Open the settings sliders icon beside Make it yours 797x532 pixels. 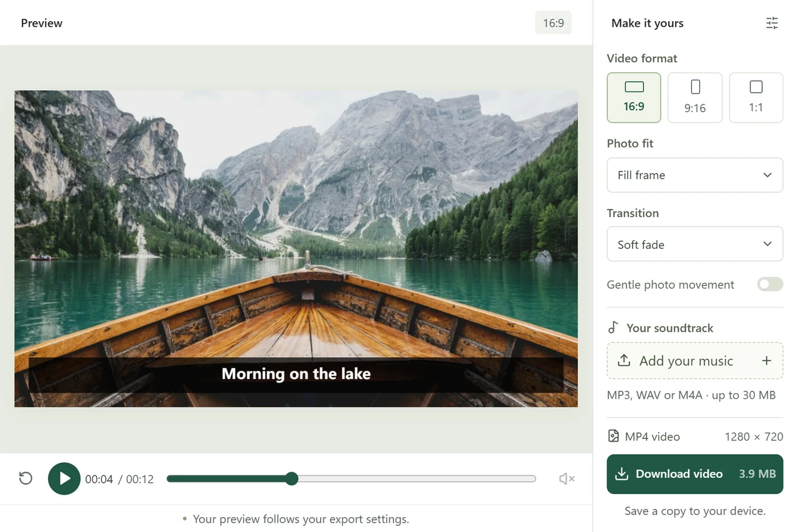771,23
